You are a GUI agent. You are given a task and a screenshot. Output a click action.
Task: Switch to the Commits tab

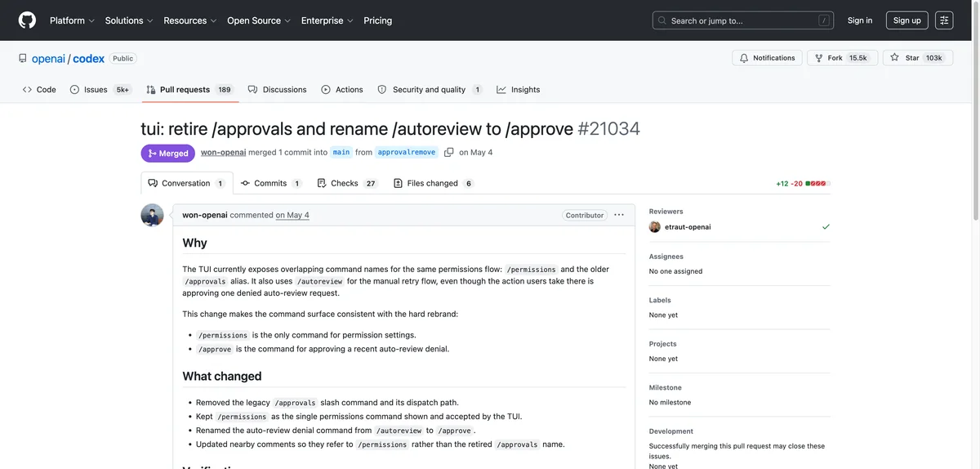(x=271, y=183)
